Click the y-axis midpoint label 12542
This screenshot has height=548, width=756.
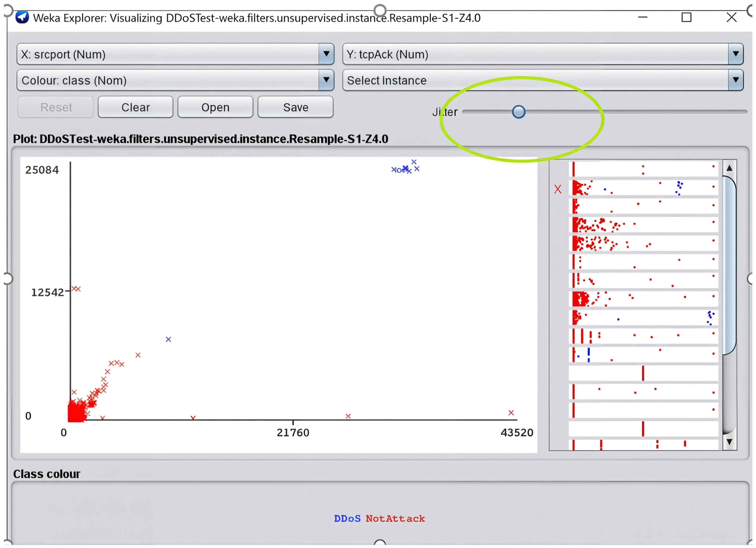click(x=47, y=293)
